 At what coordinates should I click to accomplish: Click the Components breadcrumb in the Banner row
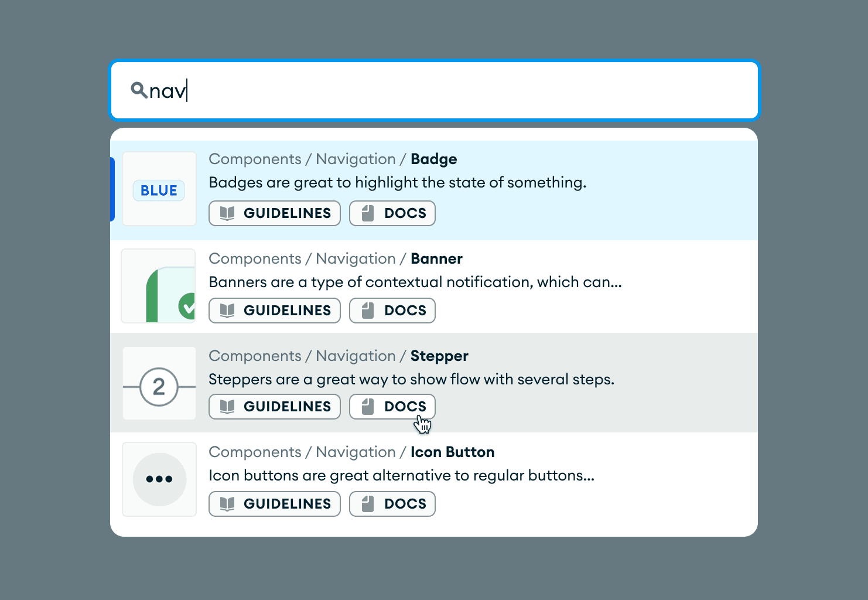pos(255,258)
